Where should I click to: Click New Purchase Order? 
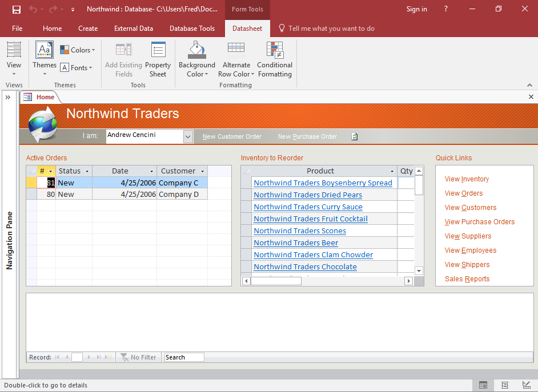click(x=307, y=136)
